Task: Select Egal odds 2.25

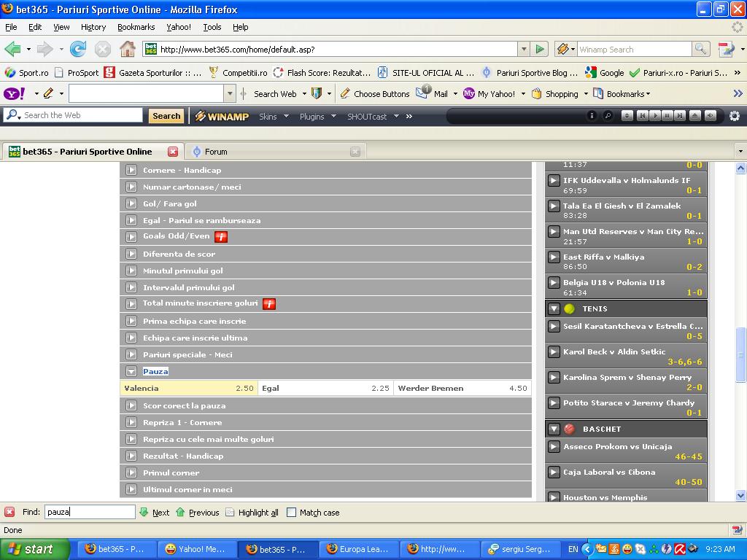Action: (x=325, y=388)
